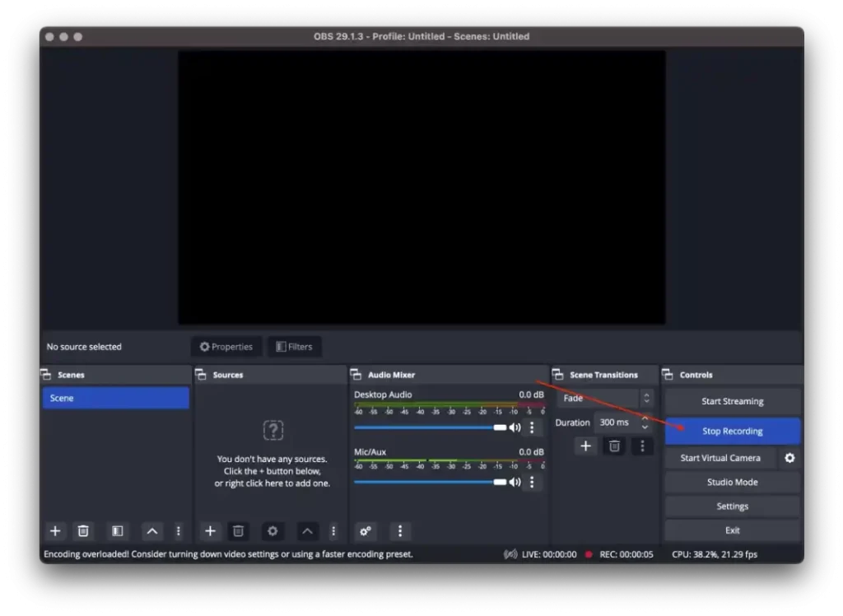Undock the Sources panel icon
Screen dimensions: 843x616
point(201,375)
